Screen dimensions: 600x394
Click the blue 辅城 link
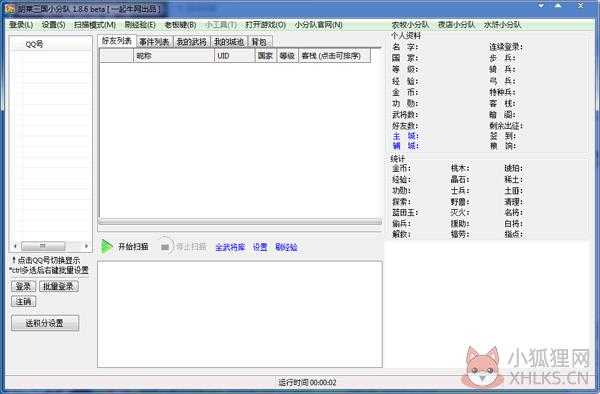point(405,146)
